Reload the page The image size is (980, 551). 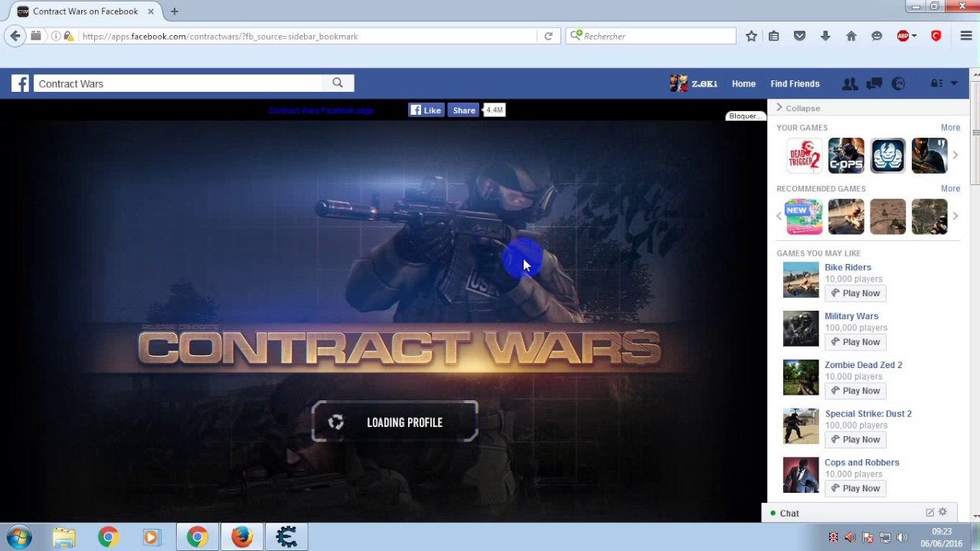tap(548, 36)
